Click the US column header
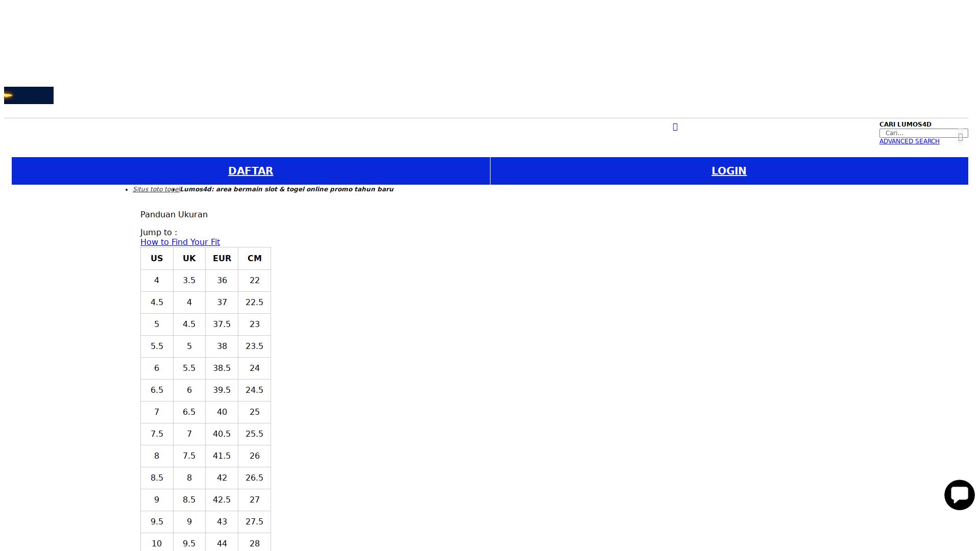 157,258
